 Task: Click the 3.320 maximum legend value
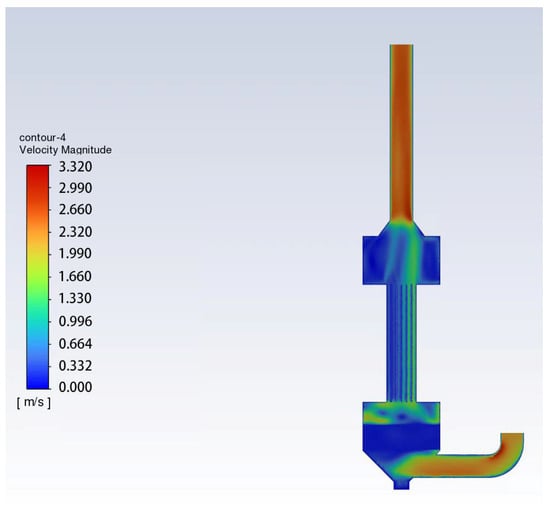75,167
